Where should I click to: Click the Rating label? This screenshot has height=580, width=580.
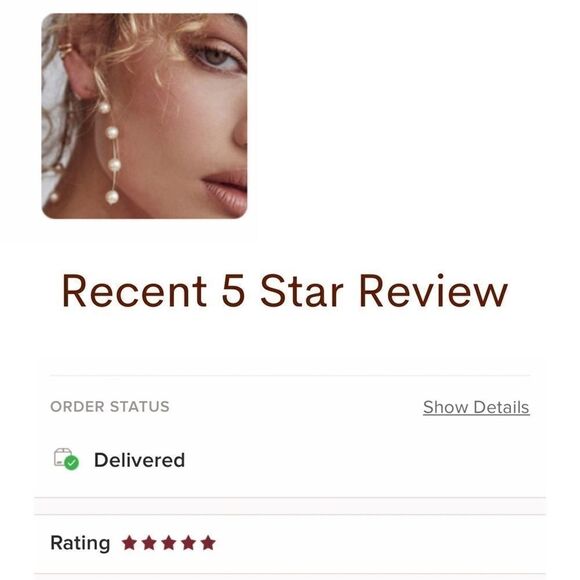click(x=80, y=543)
